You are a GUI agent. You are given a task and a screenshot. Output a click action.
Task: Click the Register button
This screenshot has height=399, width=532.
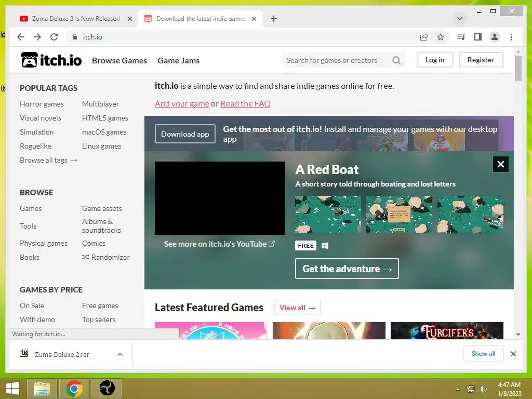(481, 60)
